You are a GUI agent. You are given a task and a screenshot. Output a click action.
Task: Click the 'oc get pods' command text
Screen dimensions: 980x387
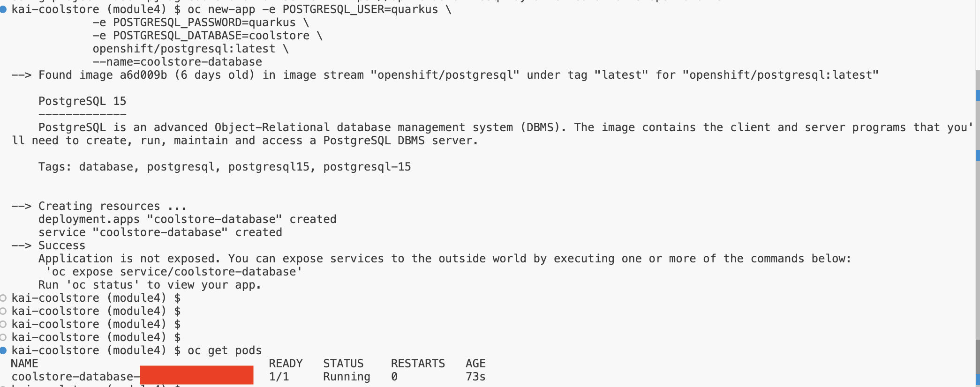click(x=225, y=350)
